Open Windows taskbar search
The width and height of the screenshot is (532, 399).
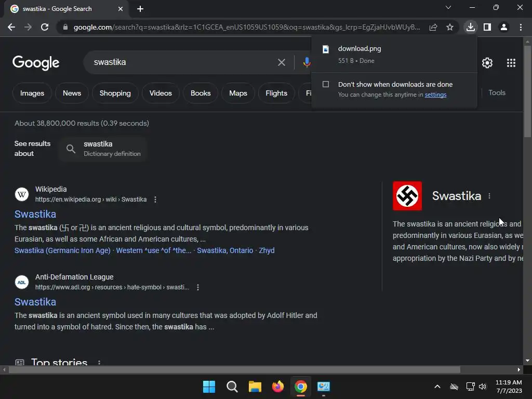(x=232, y=387)
